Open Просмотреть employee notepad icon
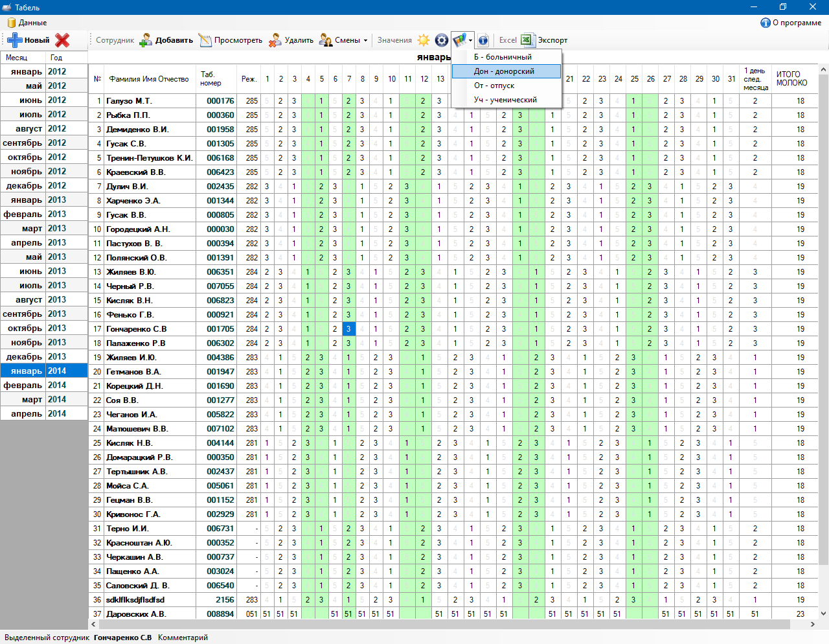 click(x=205, y=40)
